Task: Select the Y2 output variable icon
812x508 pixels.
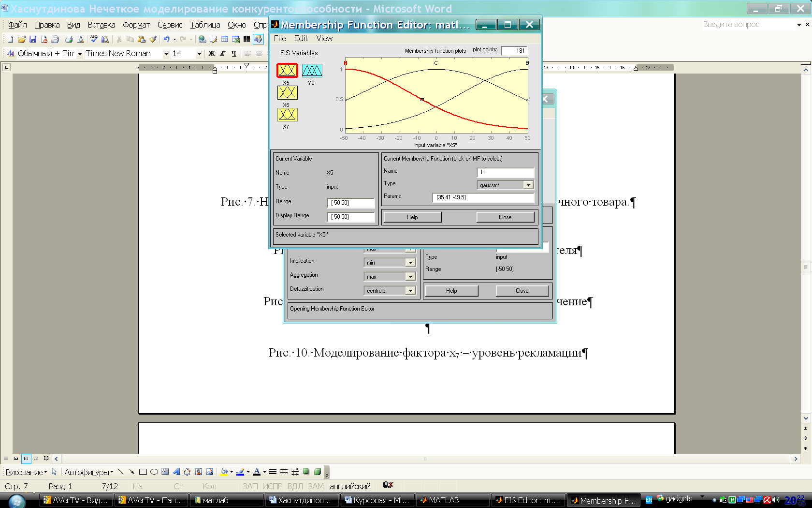Action: point(312,71)
